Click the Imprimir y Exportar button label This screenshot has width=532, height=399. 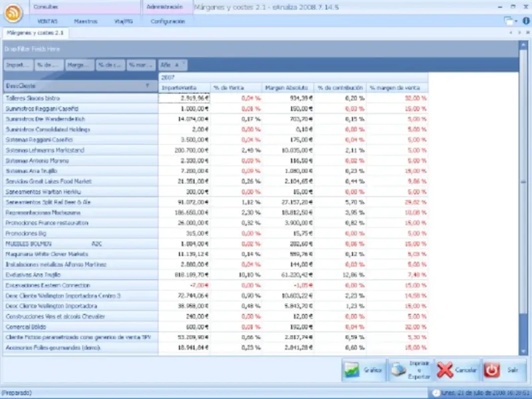(419, 370)
